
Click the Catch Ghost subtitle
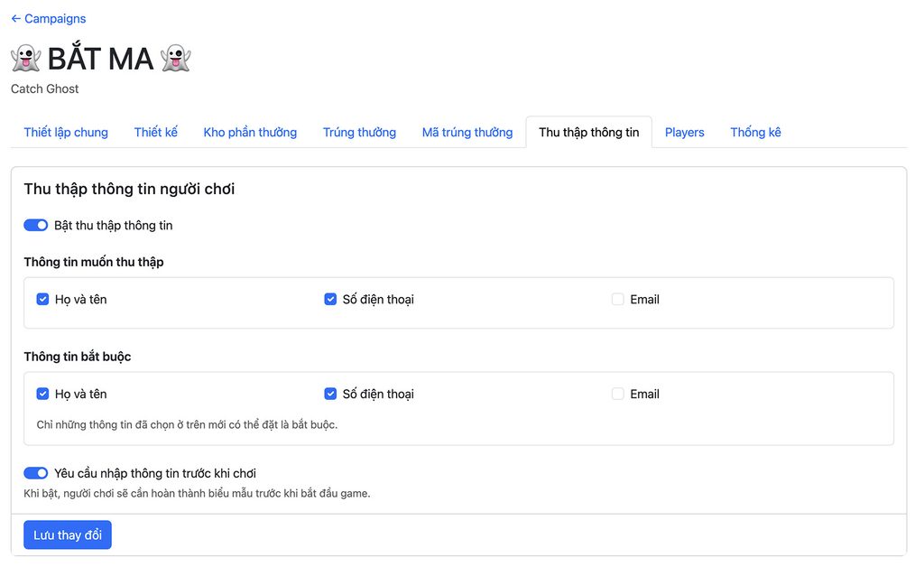[45, 89]
